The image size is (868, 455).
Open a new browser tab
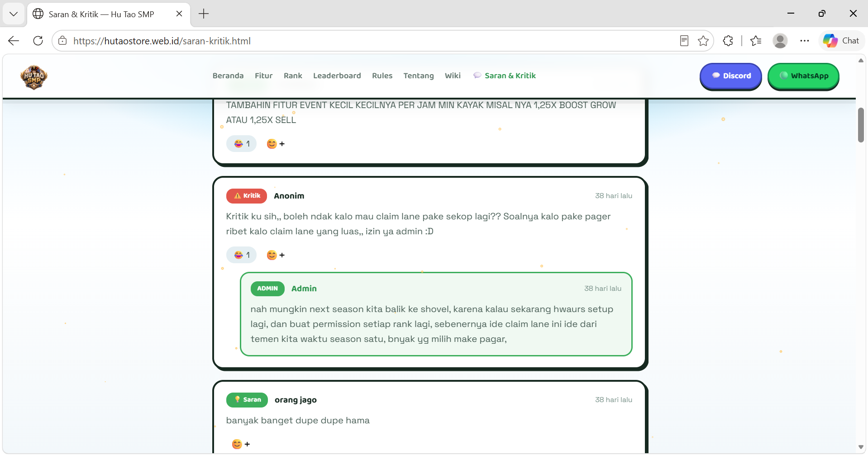pos(204,14)
